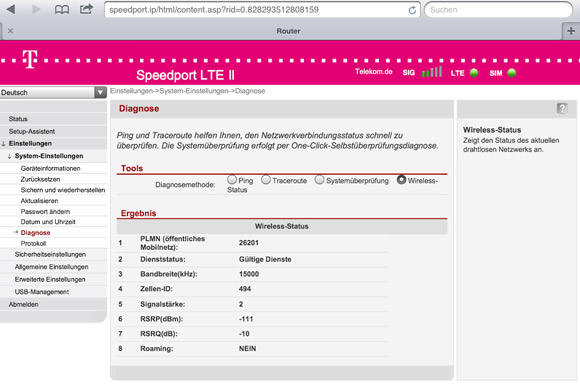Expand Erweiterte Einstellungen section
This screenshot has height=388, width=580.
(50, 279)
